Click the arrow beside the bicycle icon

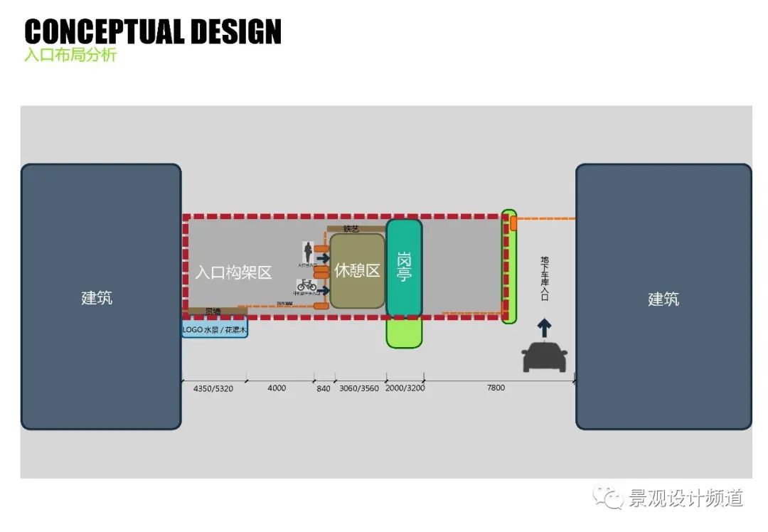pos(322,290)
